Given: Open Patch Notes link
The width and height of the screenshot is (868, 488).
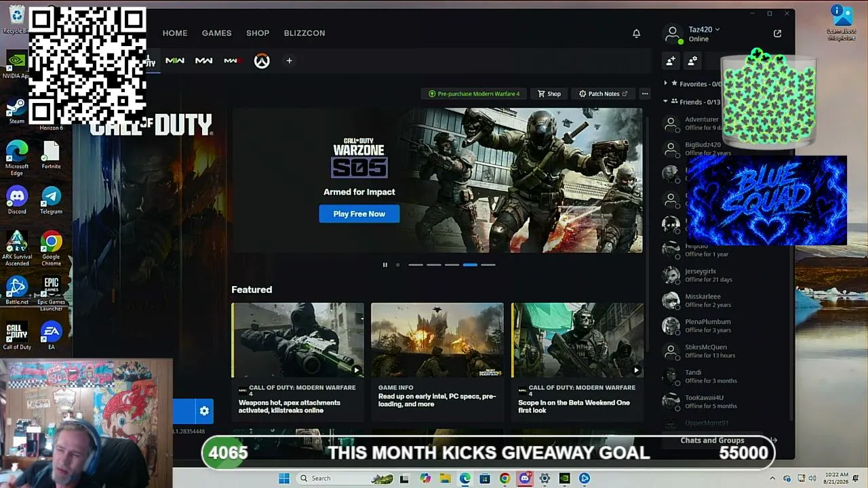Looking at the screenshot, I should [x=603, y=94].
